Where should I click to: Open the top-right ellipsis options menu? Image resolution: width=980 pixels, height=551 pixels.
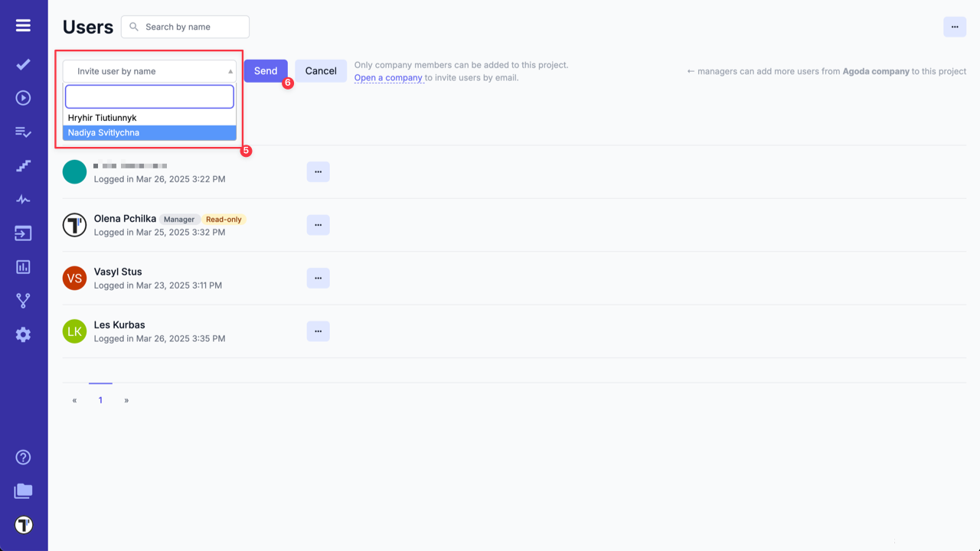(954, 26)
